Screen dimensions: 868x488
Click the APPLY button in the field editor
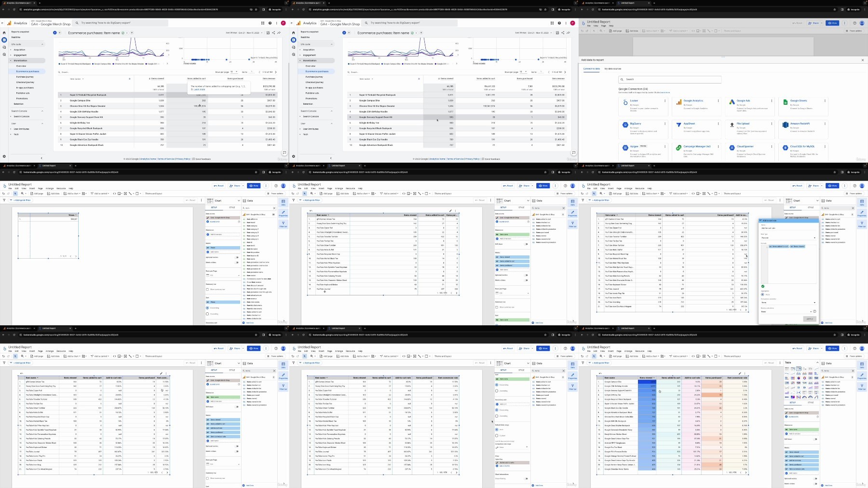[810, 319]
